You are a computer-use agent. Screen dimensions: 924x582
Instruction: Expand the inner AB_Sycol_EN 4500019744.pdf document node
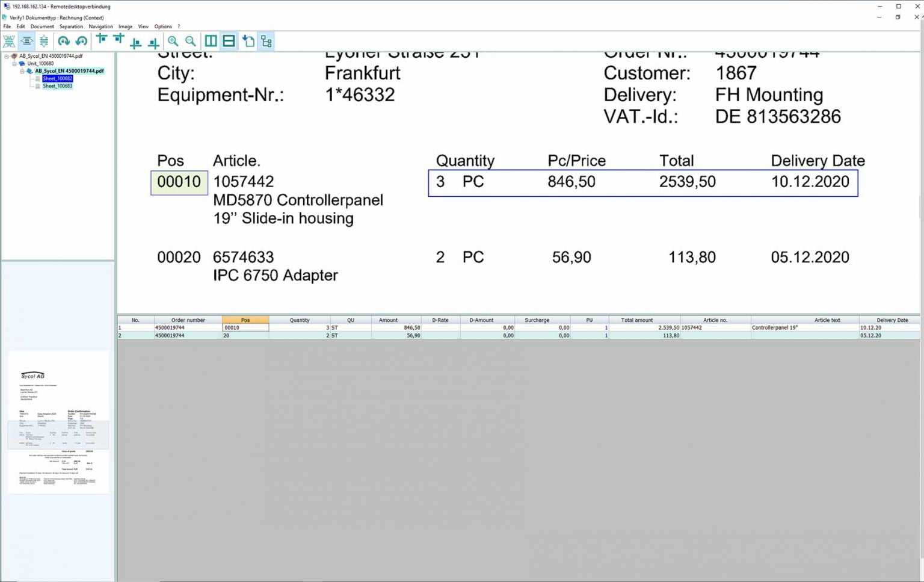22,70
